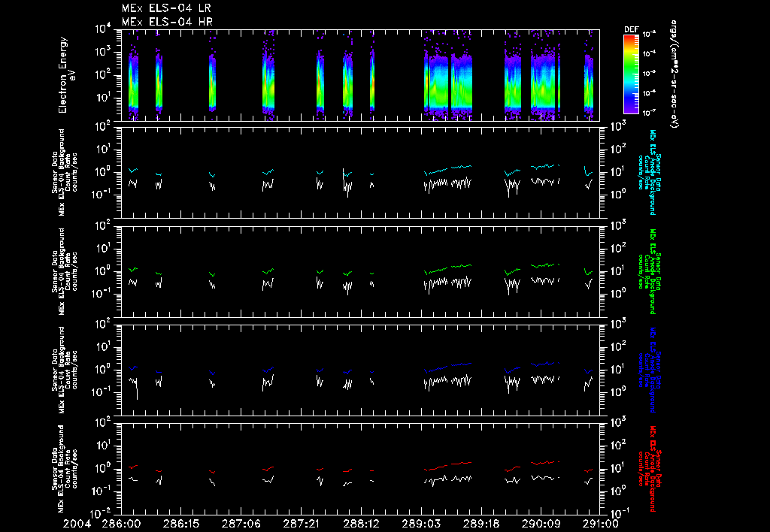Click the "286:15" time axis label
The width and height of the screenshot is (770, 532).
click(x=180, y=524)
